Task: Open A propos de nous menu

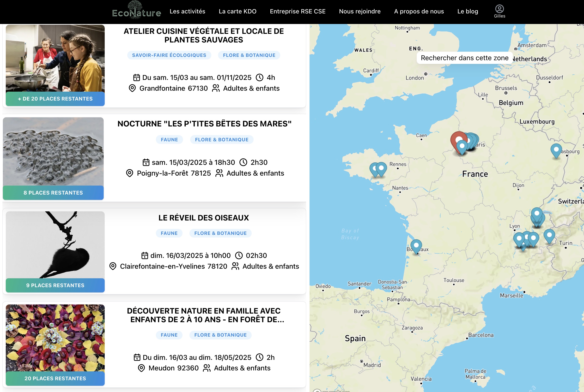Action: coord(419,12)
